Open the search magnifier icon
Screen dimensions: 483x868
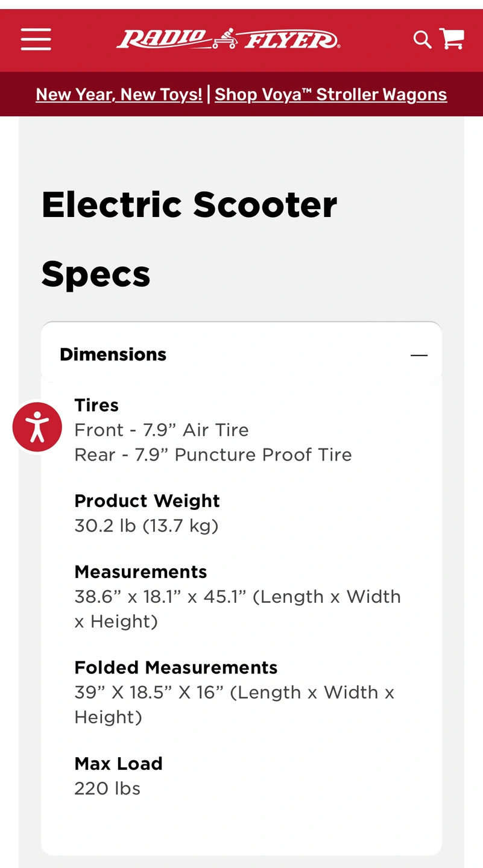422,40
